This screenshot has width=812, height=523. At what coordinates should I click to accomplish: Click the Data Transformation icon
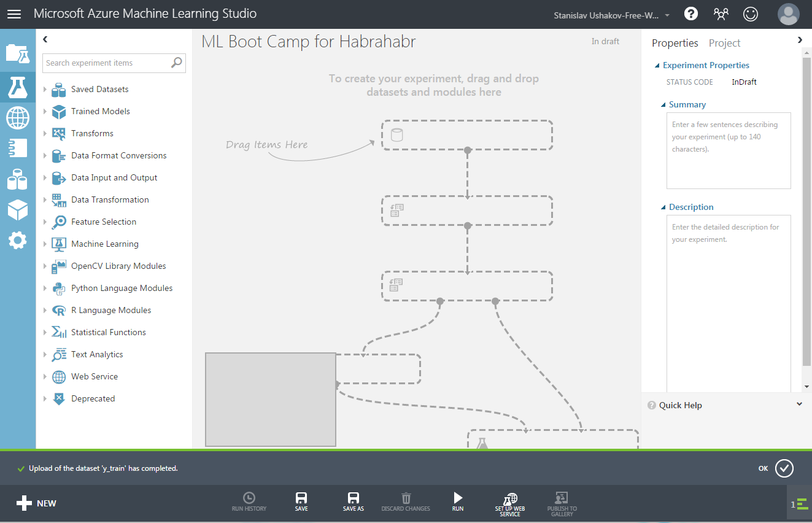click(59, 200)
